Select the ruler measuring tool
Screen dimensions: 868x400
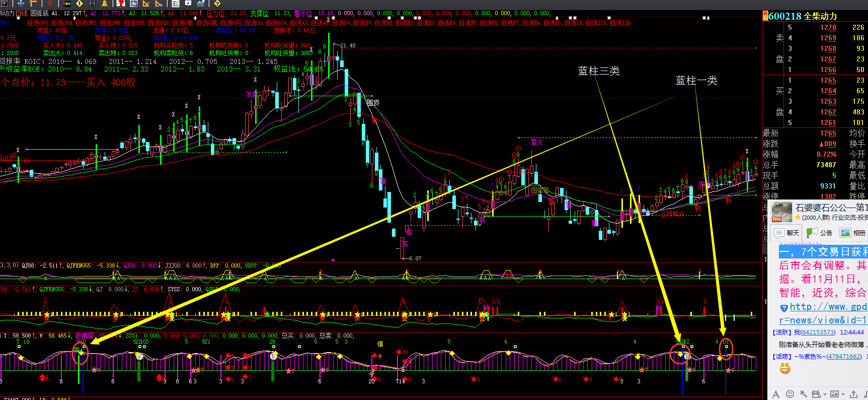point(33,4)
